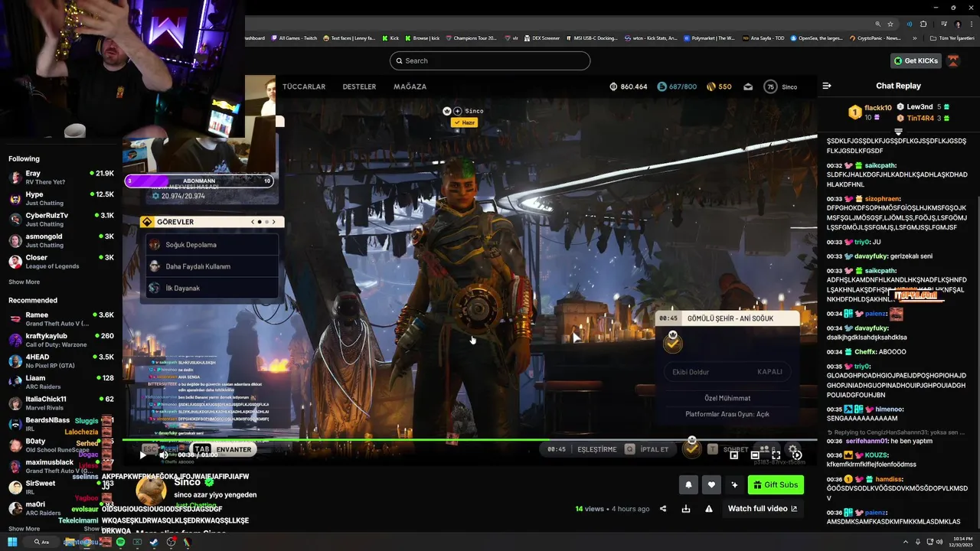This screenshot has height=551, width=980.
Task: Report the clip via the warning triangle icon
Action: pyautogui.click(x=709, y=509)
